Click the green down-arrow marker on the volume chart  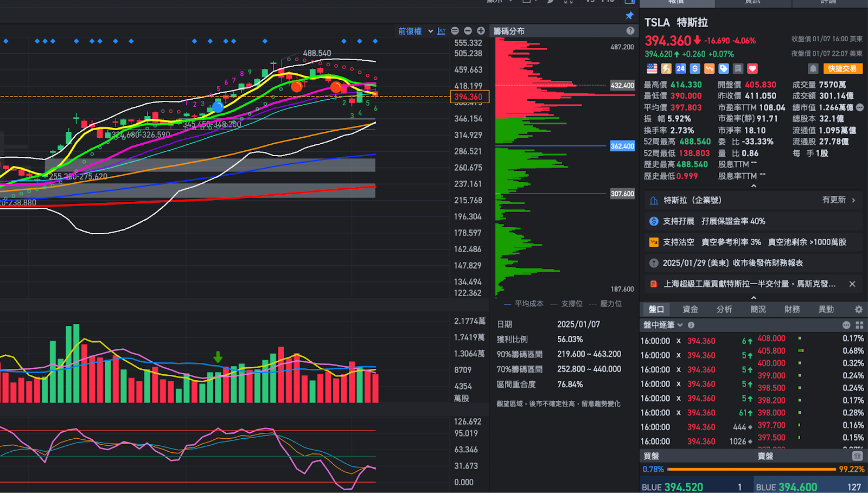pos(218,357)
